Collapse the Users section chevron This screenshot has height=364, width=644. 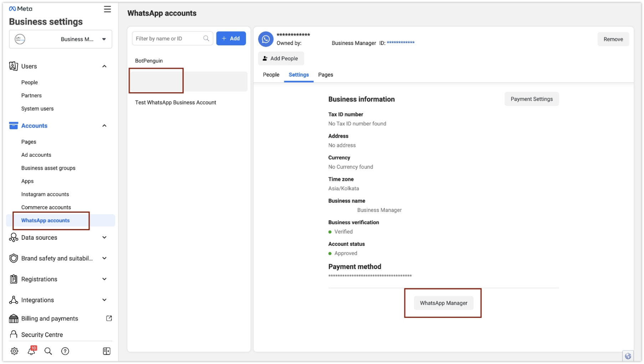[104, 66]
